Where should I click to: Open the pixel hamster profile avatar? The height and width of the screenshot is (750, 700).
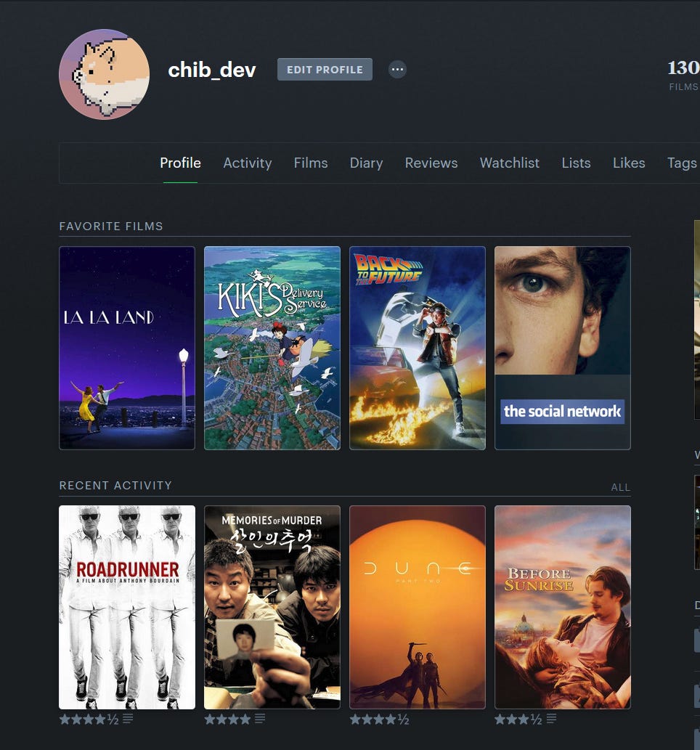pos(105,74)
